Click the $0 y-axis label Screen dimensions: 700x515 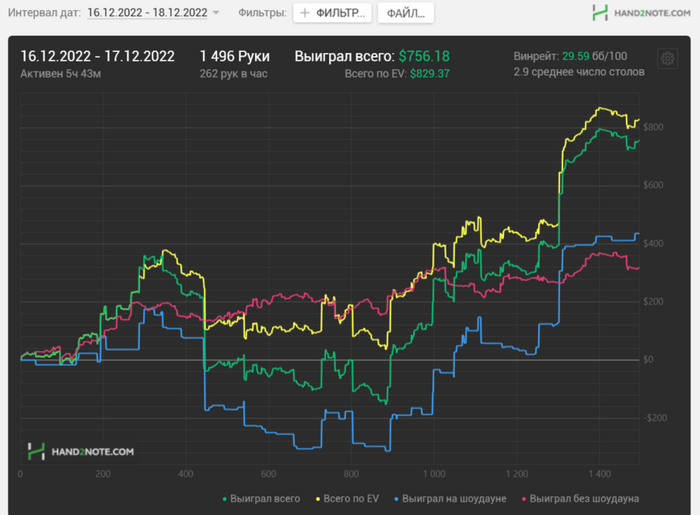point(650,360)
